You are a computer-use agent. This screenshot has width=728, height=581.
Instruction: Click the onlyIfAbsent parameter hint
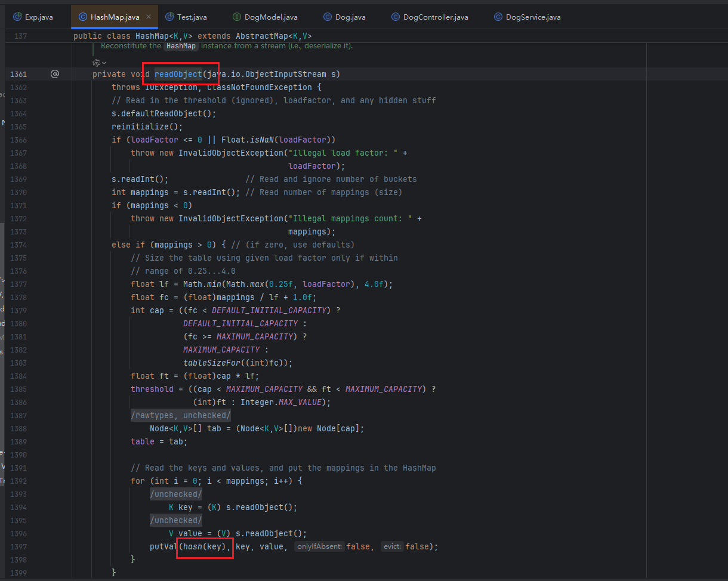[319, 546]
